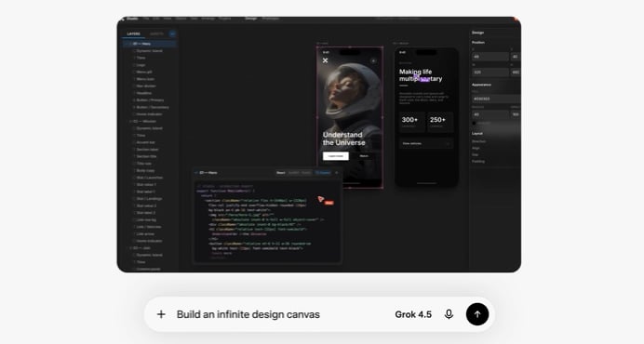Click the plus attach icon in prompt bar

(161, 314)
